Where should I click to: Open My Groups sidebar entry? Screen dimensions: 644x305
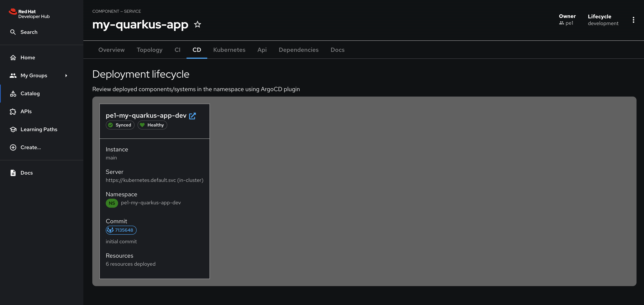(x=41, y=75)
